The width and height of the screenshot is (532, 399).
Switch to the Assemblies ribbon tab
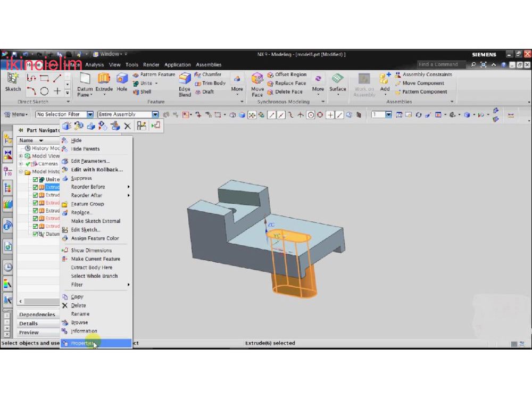(x=209, y=65)
